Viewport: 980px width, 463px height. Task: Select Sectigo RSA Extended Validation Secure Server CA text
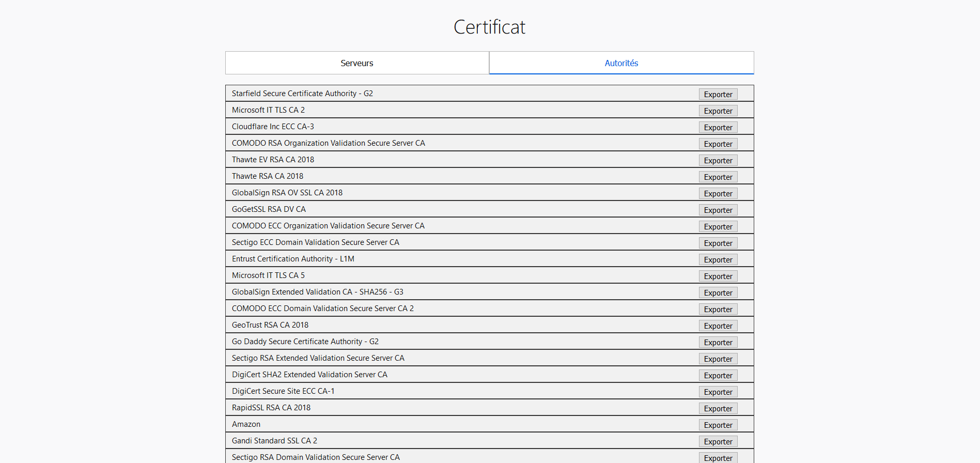(x=318, y=358)
